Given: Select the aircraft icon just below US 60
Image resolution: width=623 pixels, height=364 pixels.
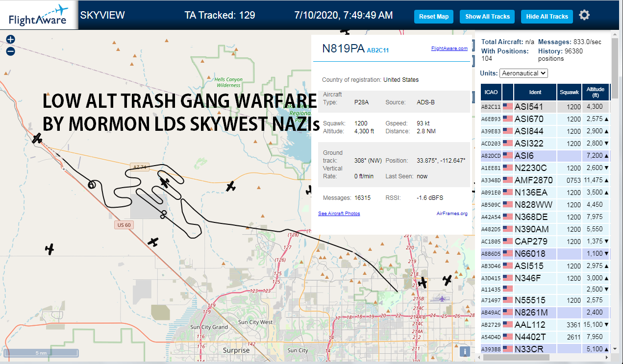Looking at the screenshot, I should click(x=153, y=242).
